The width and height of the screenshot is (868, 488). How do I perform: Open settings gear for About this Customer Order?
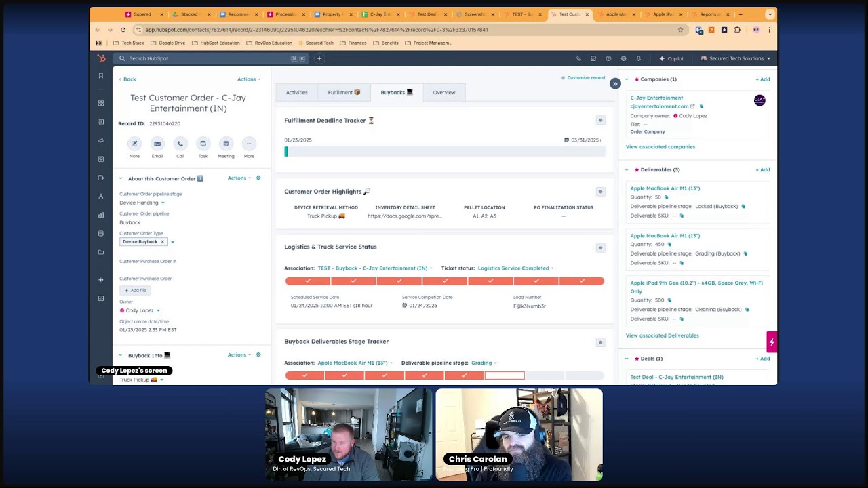(x=258, y=178)
